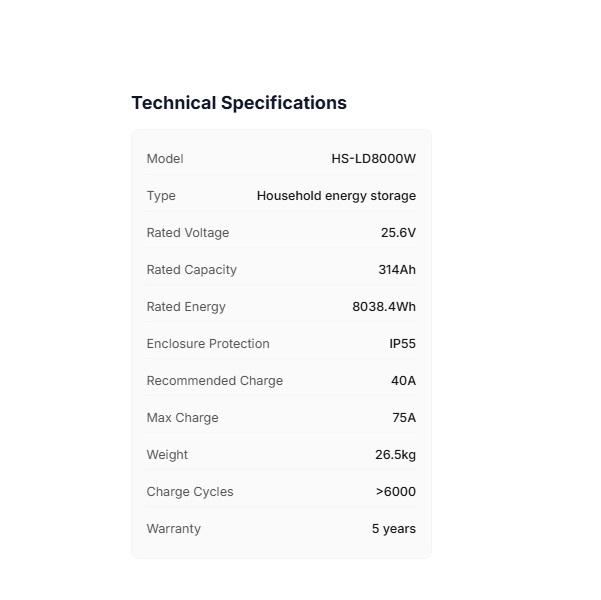Click the Rated Energy label
Image resolution: width=601 pixels, height=600 pixels.
(x=186, y=307)
